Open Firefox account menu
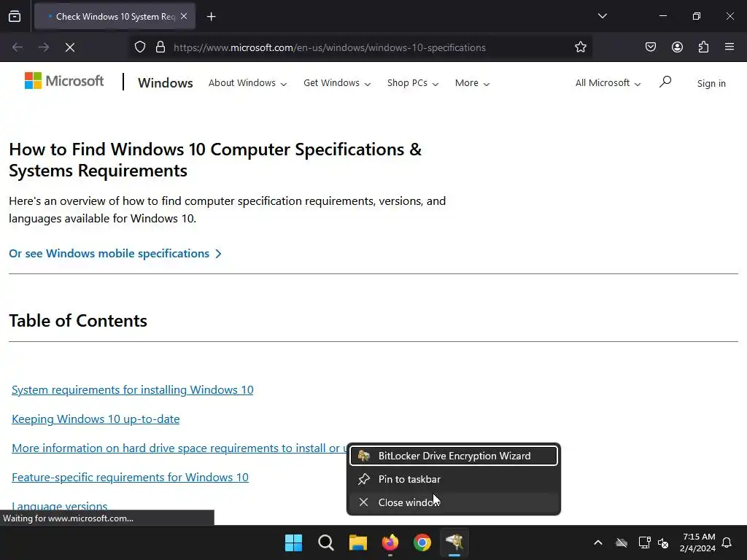Image resolution: width=747 pixels, height=560 pixels. point(677,47)
